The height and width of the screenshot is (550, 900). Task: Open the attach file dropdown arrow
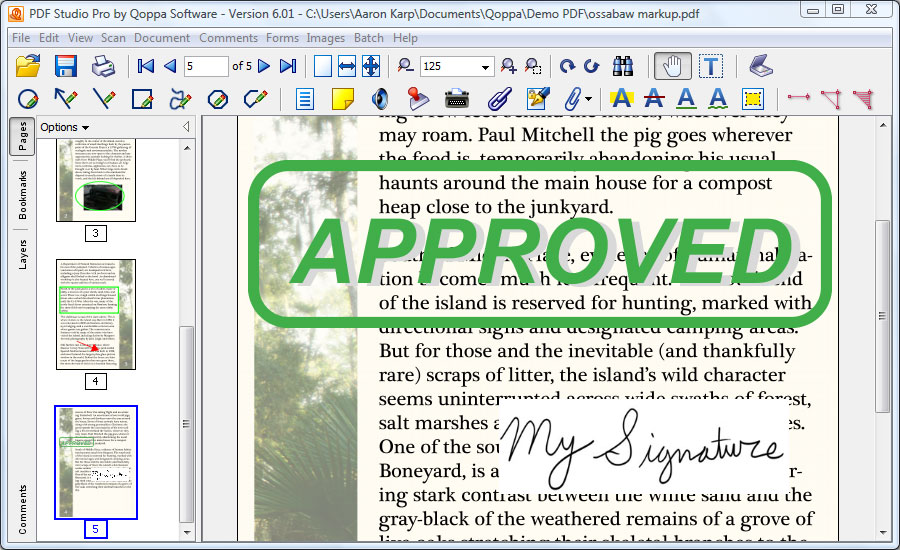[589, 99]
